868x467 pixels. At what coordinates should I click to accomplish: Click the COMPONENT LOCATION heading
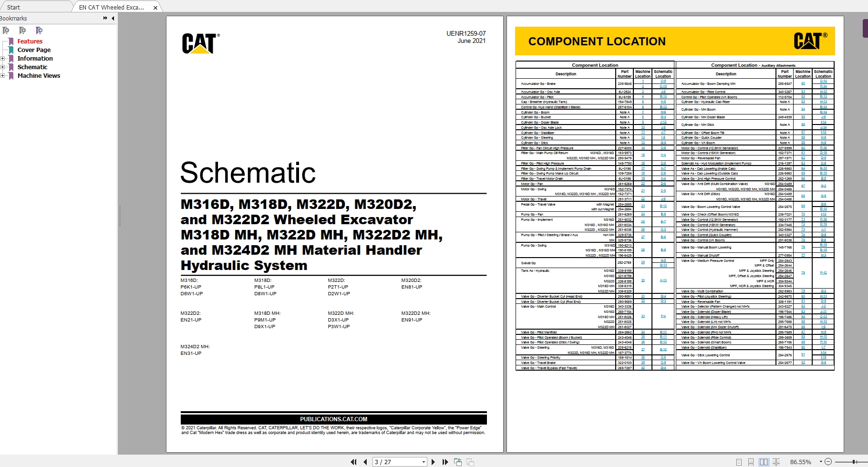point(597,42)
